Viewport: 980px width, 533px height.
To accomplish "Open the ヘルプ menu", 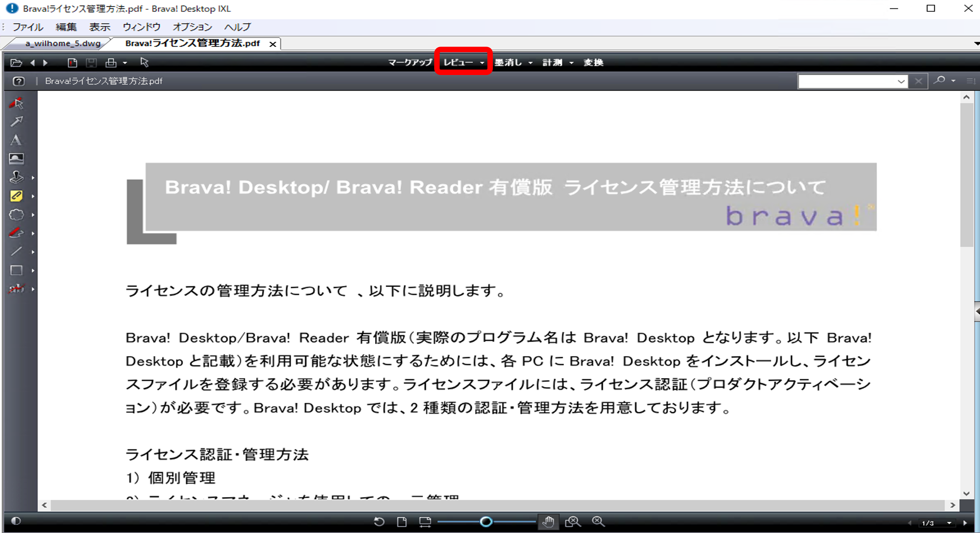I will 237,27.
